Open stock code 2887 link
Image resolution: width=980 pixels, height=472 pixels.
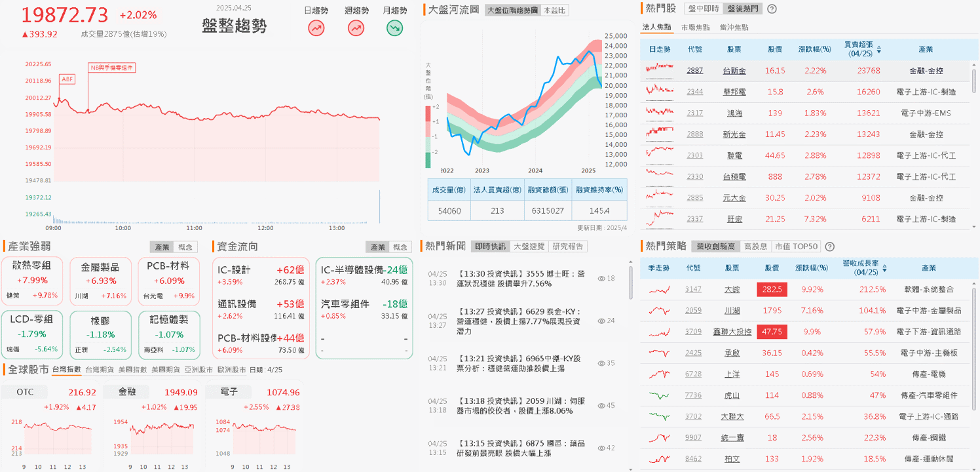695,70
